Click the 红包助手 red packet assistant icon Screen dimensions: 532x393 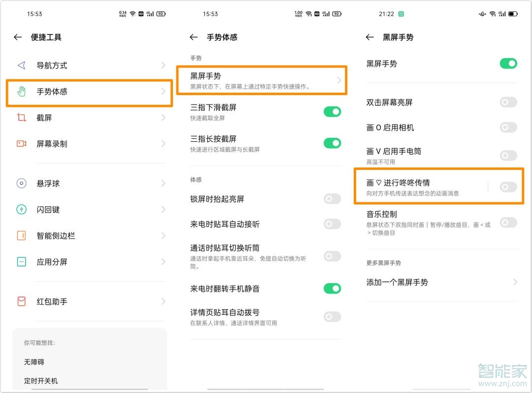22,302
